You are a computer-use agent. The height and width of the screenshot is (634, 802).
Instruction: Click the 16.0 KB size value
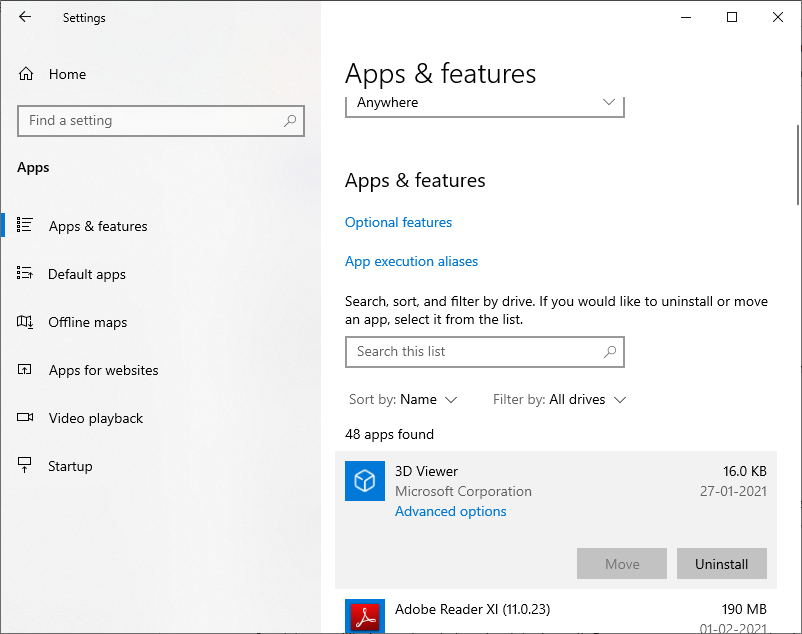(744, 471)
